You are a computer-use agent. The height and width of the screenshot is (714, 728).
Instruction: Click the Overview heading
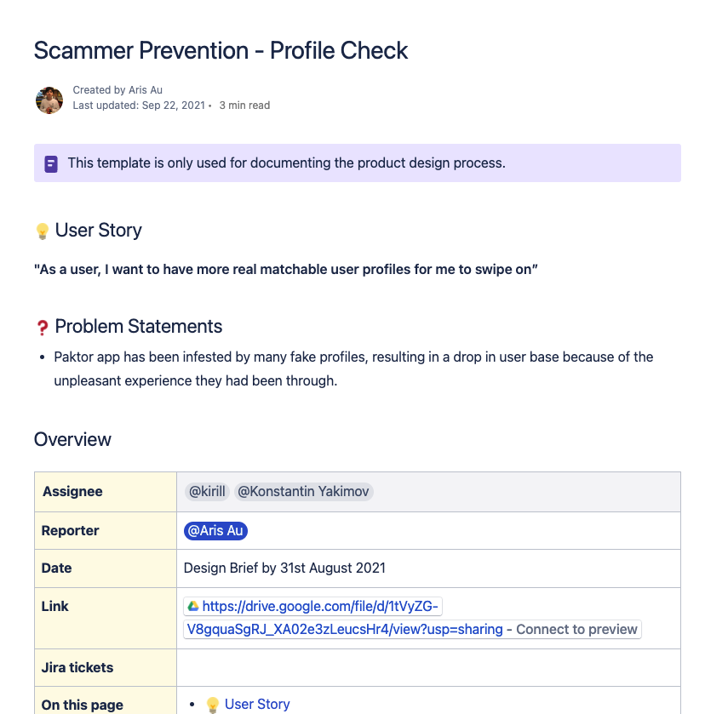point(72,440)
